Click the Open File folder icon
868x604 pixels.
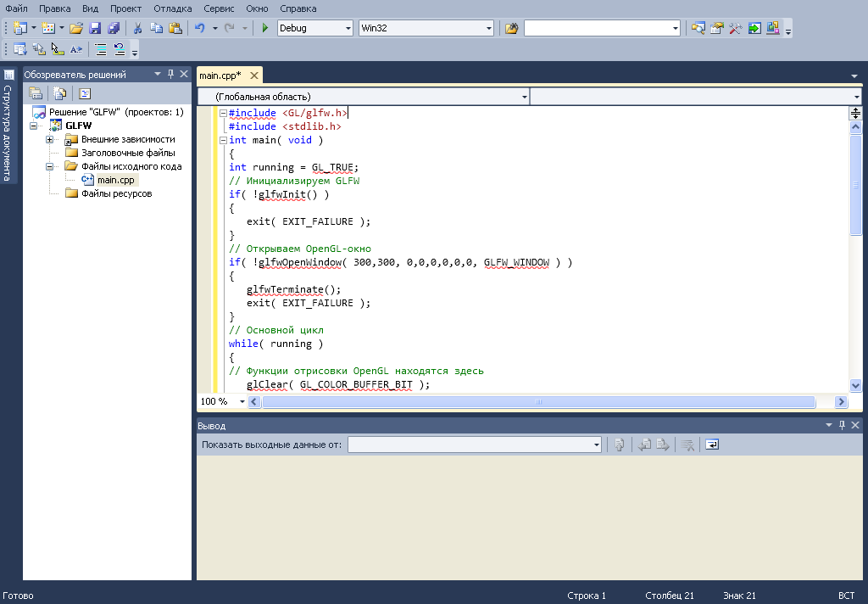(x=76, y=28)
